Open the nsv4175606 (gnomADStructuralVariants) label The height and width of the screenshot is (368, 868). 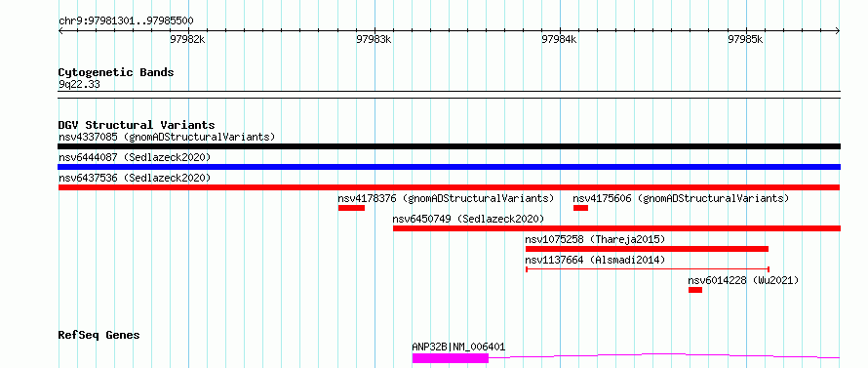tap(681, 198)
